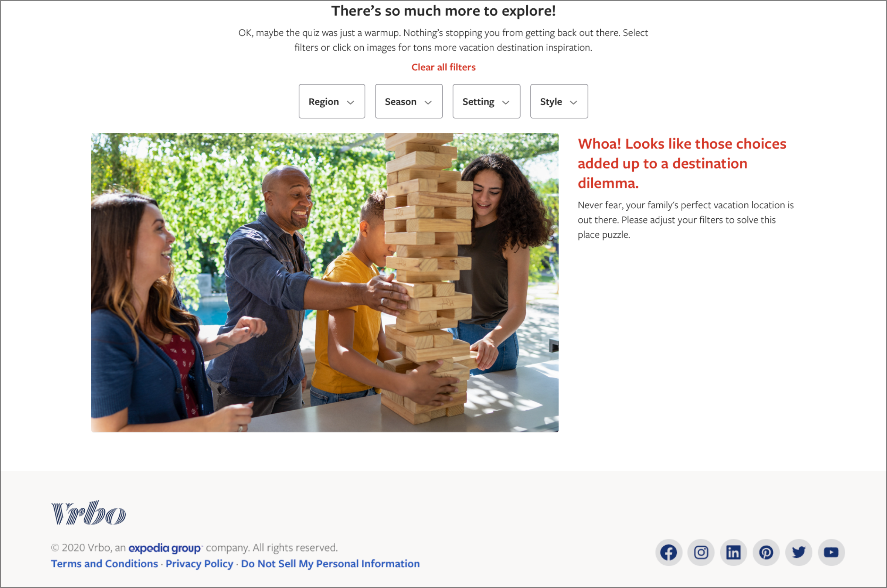Open the YouTube icon in footer
The width and height of the screenshot is (887, 588).
tap(832, 553)
